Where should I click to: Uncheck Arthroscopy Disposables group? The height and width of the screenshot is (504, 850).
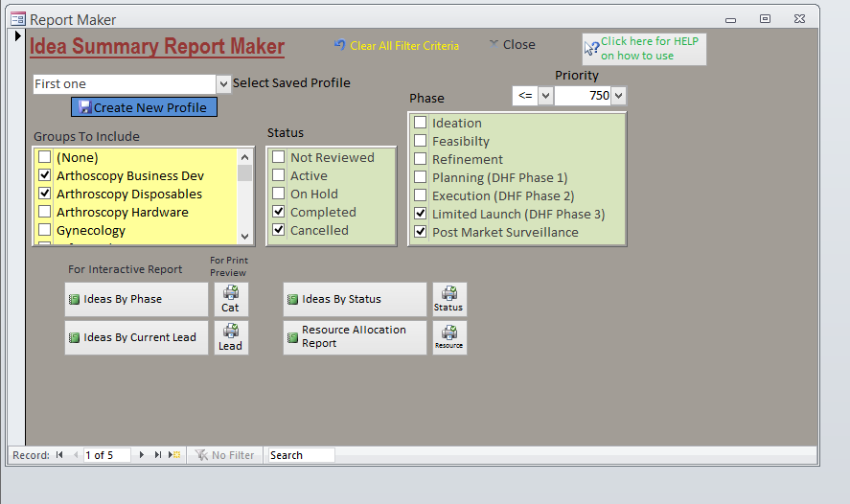click(44, 193)
